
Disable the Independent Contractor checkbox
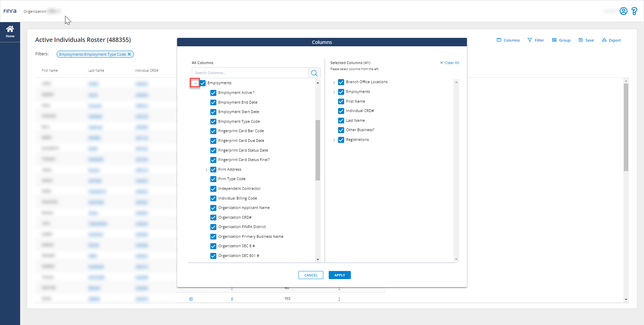click(x=213, y=188)
